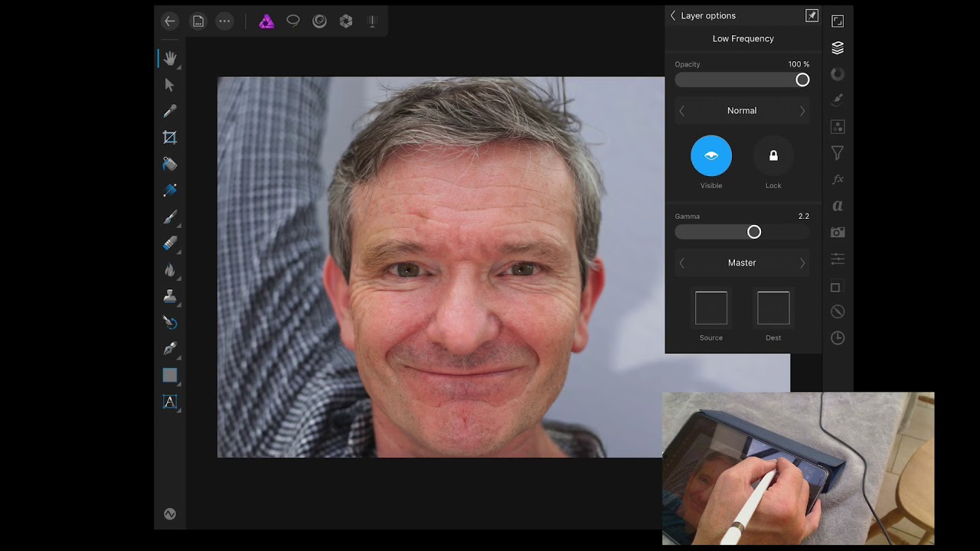Select previous blend mode with left chevron
Image resolution: width=980 pixels, height=551 pixels.
pyautogui.click(x=682, y=111)
